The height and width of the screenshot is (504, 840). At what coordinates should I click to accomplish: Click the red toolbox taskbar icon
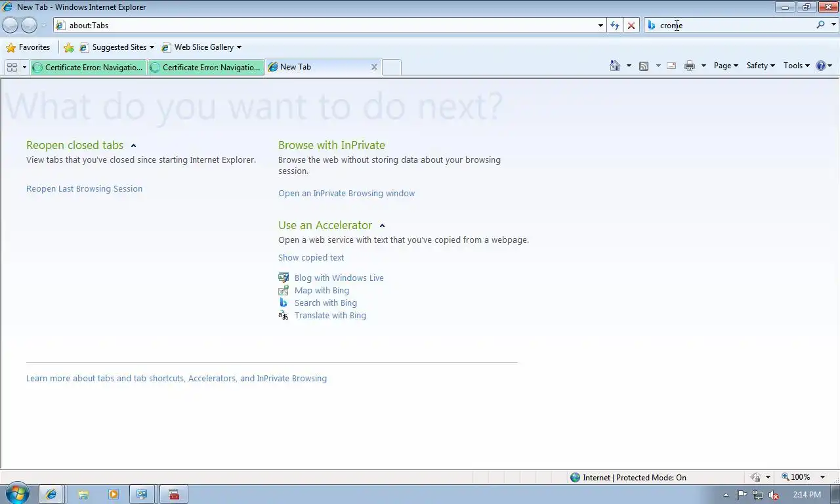point(174,494)
